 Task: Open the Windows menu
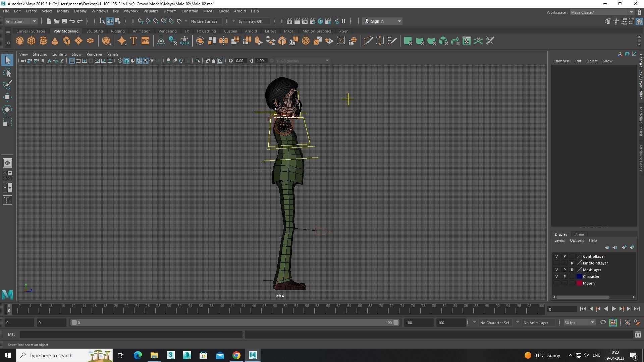click(x=100, y=11)
